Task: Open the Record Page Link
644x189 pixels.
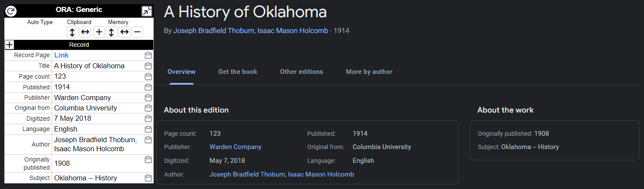Action: pos(61,55)
